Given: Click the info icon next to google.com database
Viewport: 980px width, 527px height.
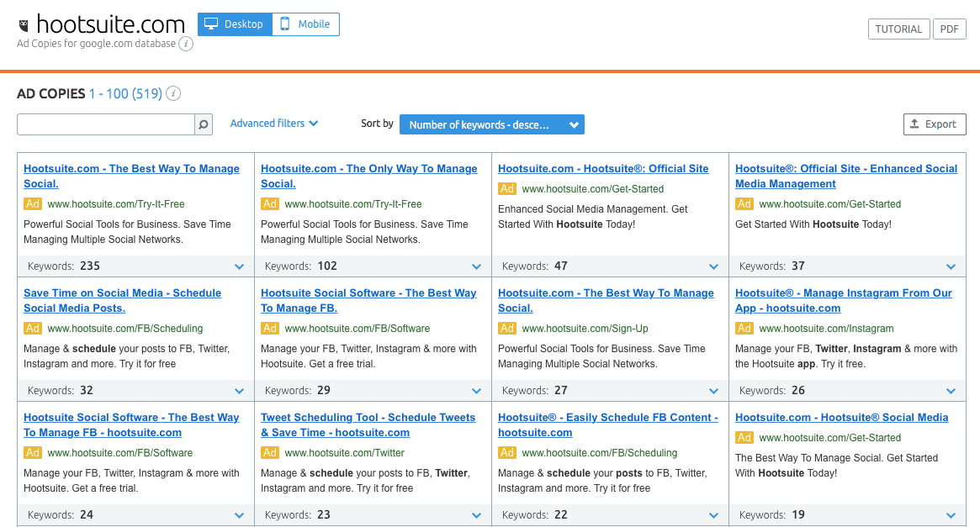Looking at the screenshot, I should click(186, 44).
